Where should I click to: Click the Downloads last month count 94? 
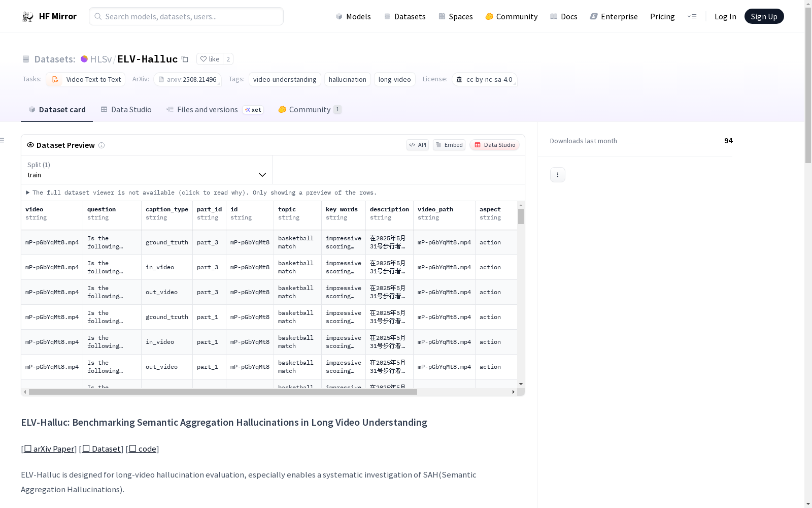tap(728, 141)
